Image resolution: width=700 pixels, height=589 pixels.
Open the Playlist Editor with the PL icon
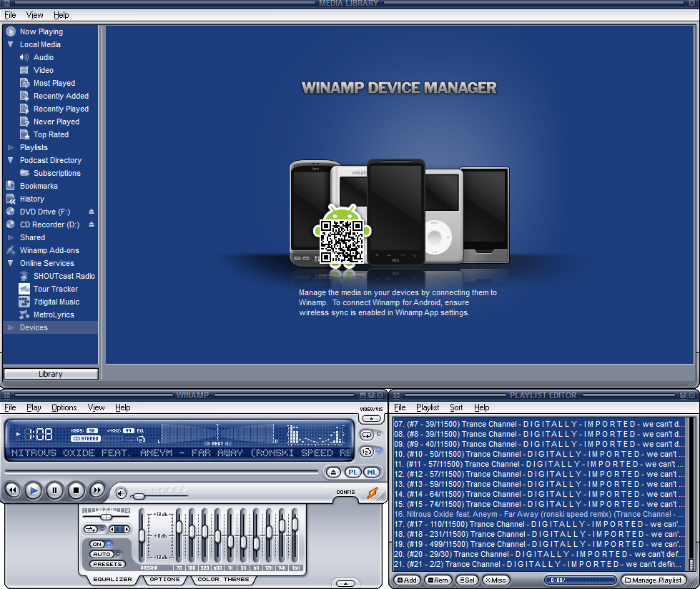[x=353, y=472]
